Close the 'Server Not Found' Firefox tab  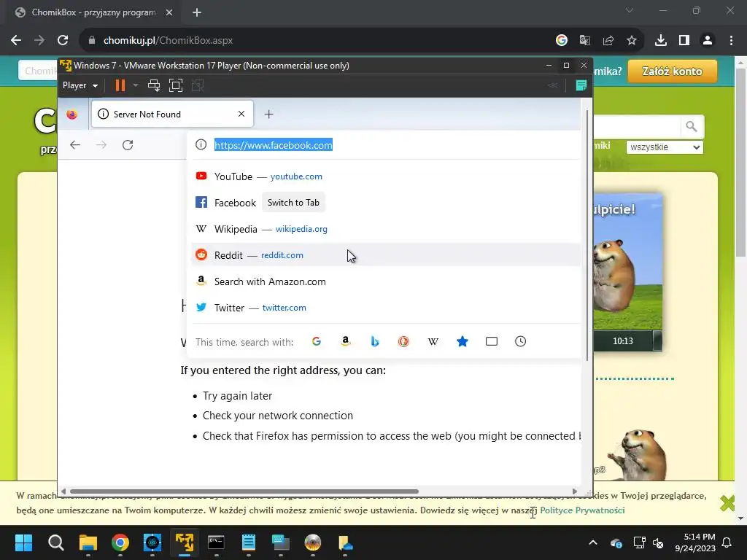[241, 114]
